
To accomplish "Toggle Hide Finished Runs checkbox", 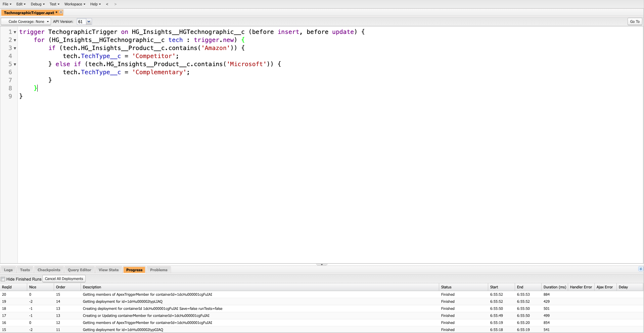I will click(3, 279).
